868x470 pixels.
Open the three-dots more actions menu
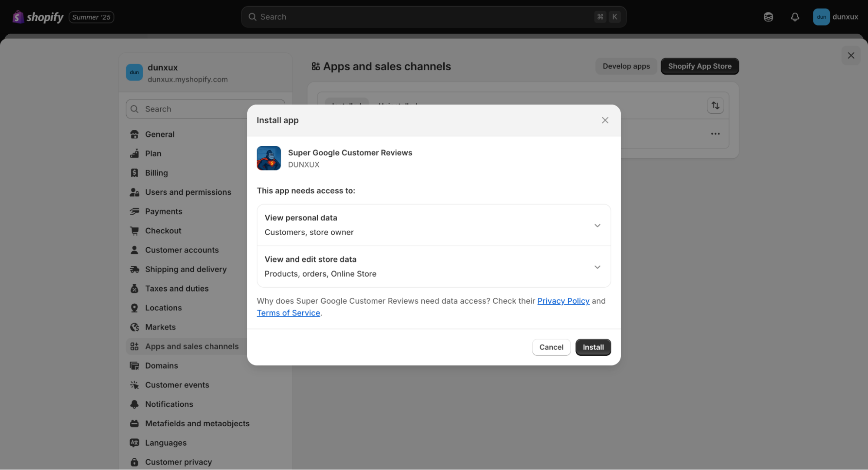coord(715,134)
